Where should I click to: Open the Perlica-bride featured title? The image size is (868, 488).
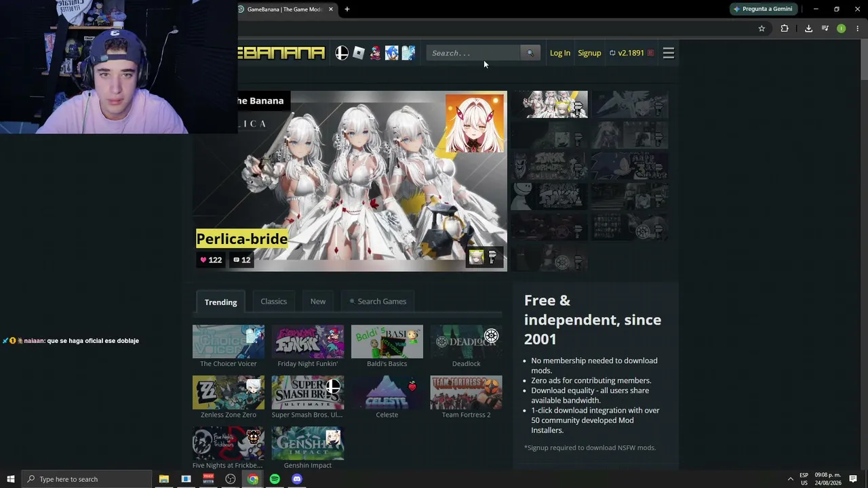tap(242, 239)
